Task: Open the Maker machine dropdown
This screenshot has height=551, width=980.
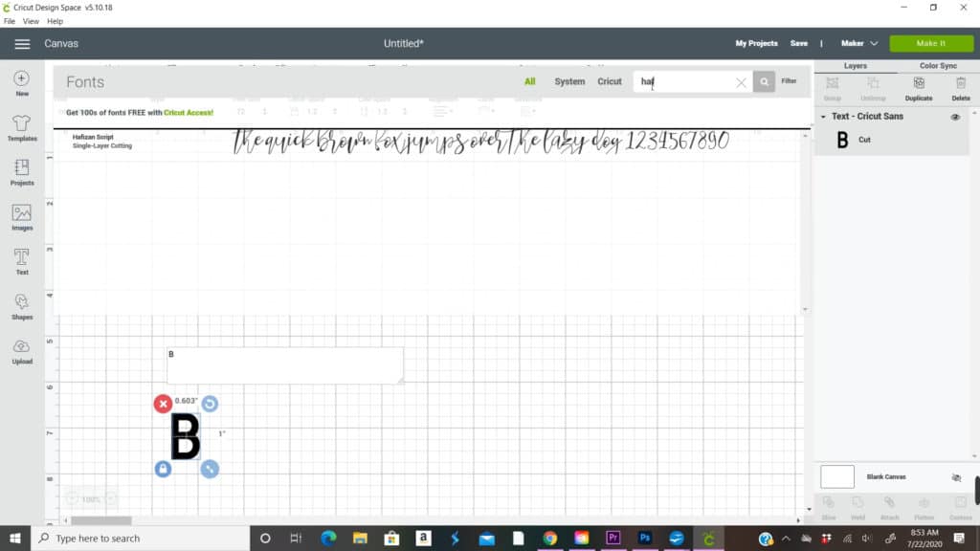Action: tap(859, 44)
